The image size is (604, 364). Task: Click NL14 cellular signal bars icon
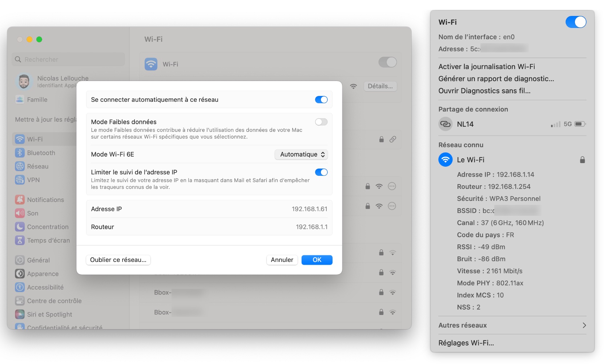(x=555, y=124)
